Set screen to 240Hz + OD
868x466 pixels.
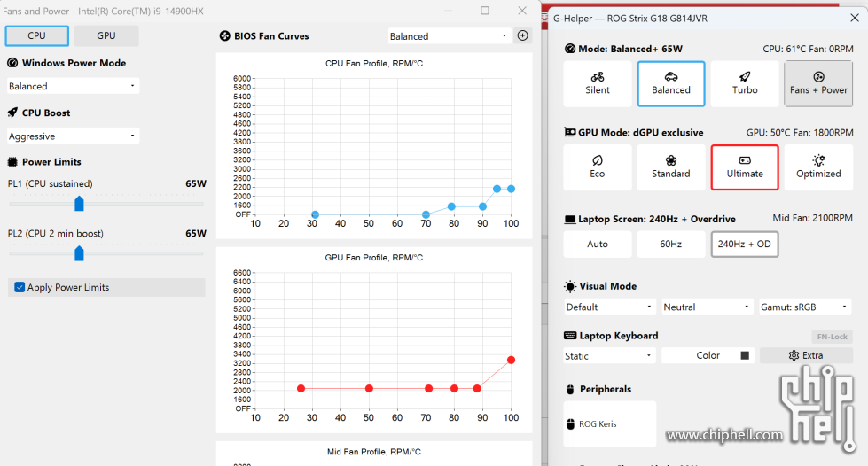[x=745, y=244]
